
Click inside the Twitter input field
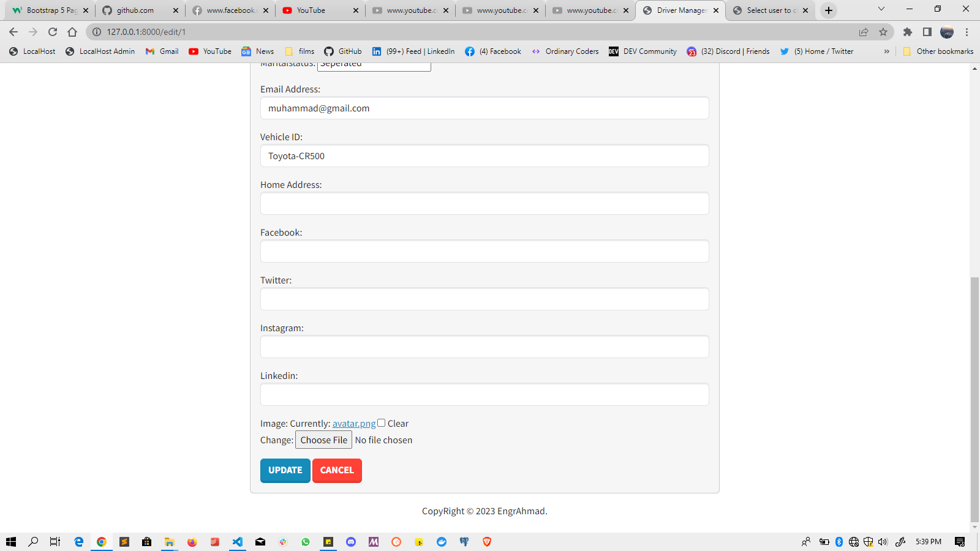coord(484,299)
